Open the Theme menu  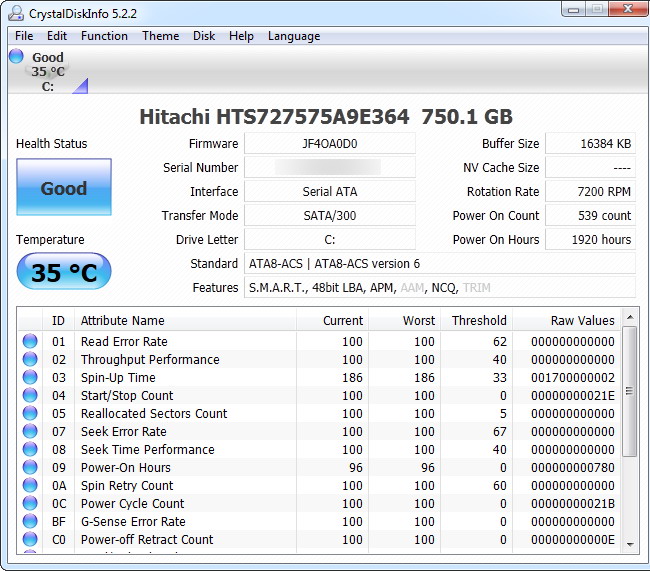tap(160, 36)
